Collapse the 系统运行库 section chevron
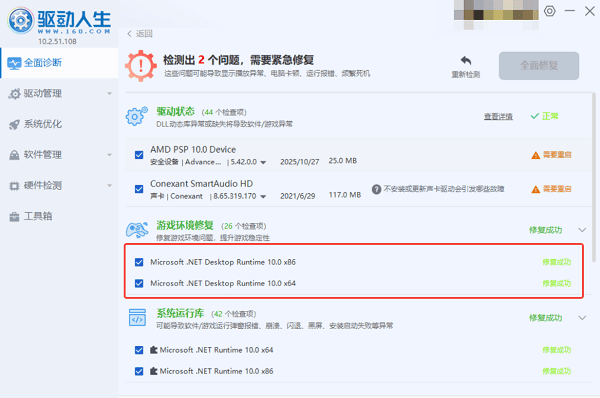Viewport: 600px width, 398px height. [582, 318]
